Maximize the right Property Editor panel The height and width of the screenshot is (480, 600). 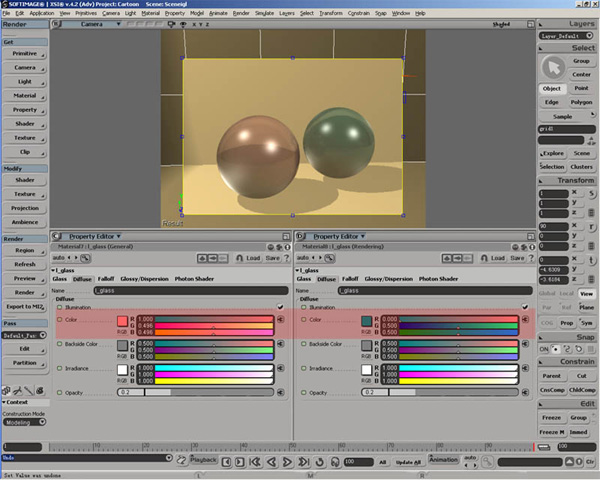tap(530, 236)
